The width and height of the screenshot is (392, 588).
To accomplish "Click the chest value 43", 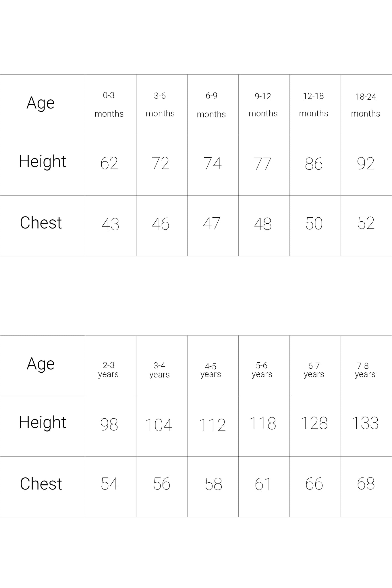I will click(110, 224).
